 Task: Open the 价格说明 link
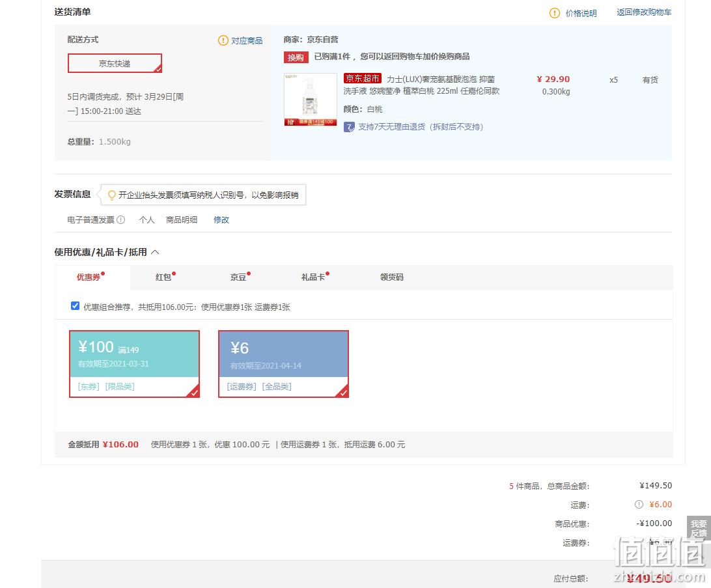pyautogui.click(x=581, y=13)
